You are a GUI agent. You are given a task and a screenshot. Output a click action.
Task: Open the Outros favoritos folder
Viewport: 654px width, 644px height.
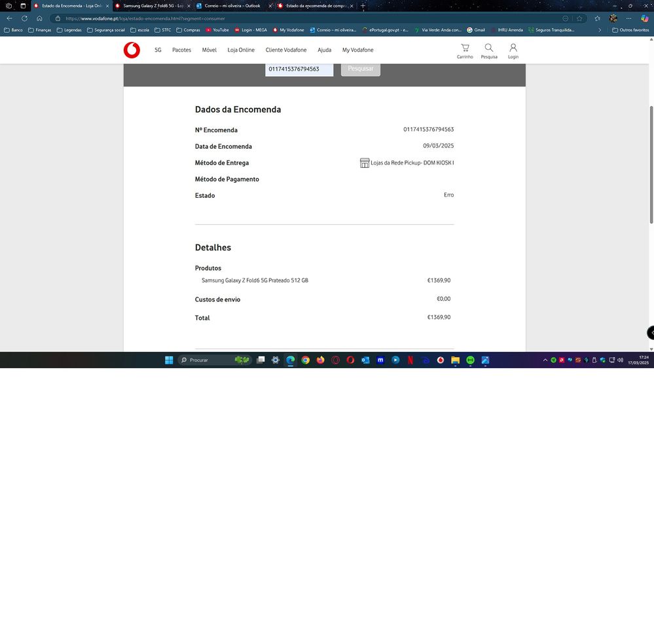pyautogui.click(x=630, y=30)
